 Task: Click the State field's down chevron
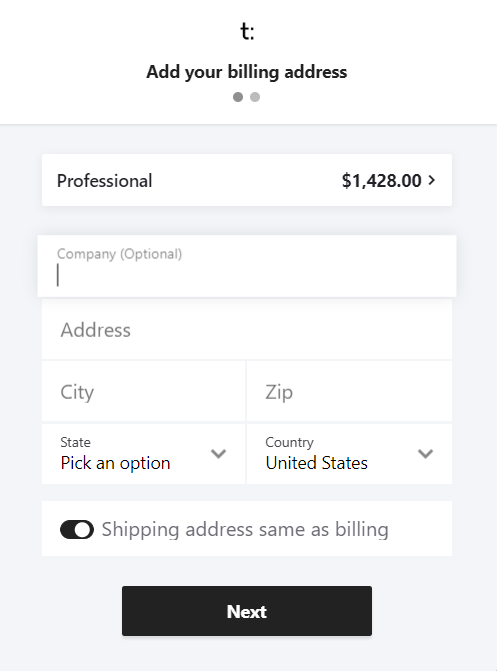click(x=219, y=454)
